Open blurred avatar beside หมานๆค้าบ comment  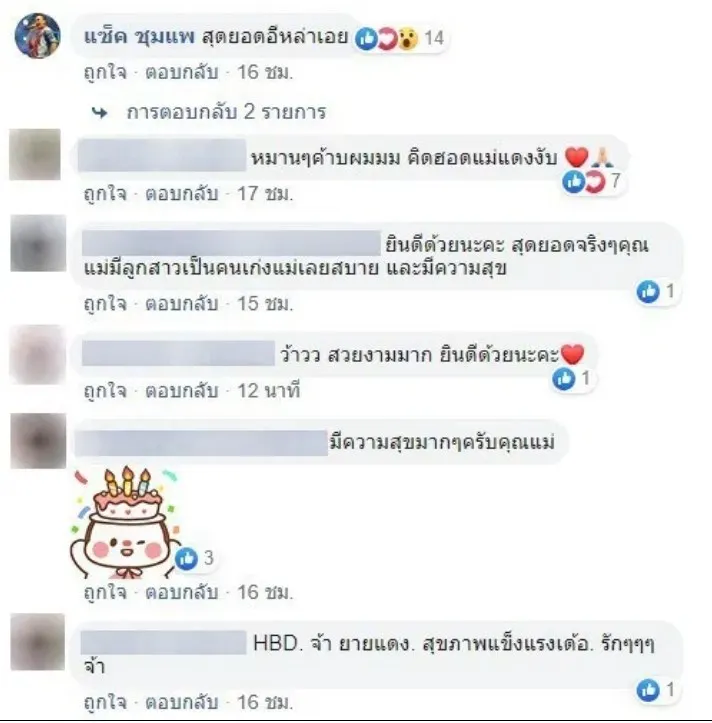pyautogui.click(x=35, y=154)
